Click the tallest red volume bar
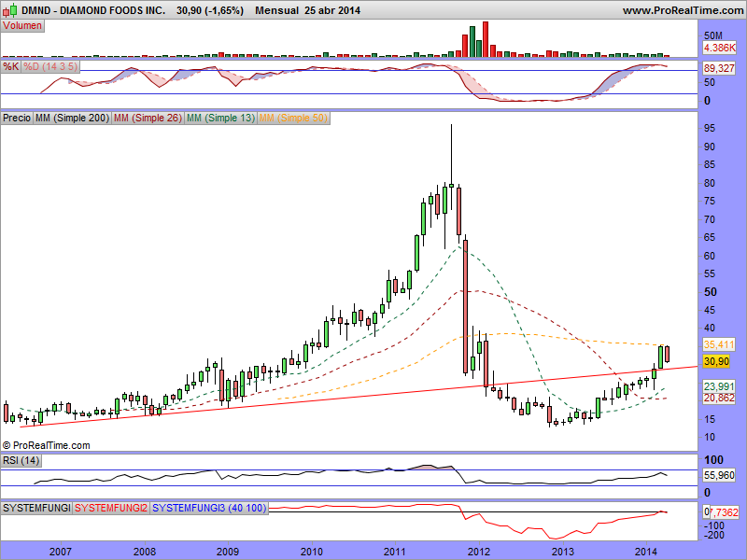 click(x=486, y=39)
